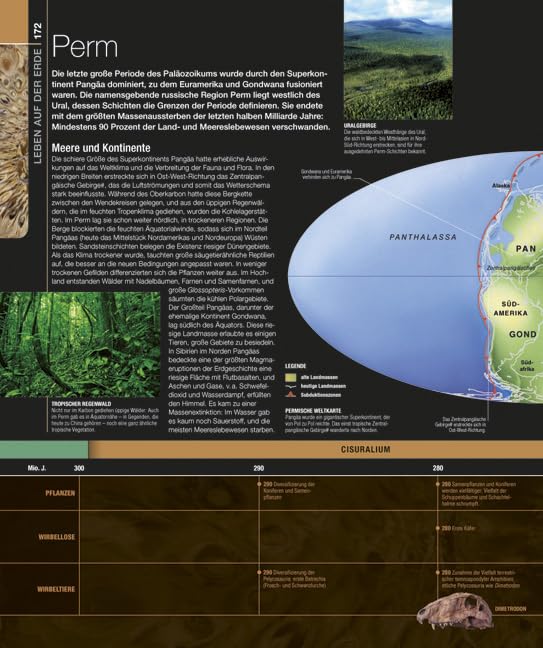Image resolution: width=543 pixels, height=648 pixels.
Task: Click the Perm page heading
Action: [85, 47]
